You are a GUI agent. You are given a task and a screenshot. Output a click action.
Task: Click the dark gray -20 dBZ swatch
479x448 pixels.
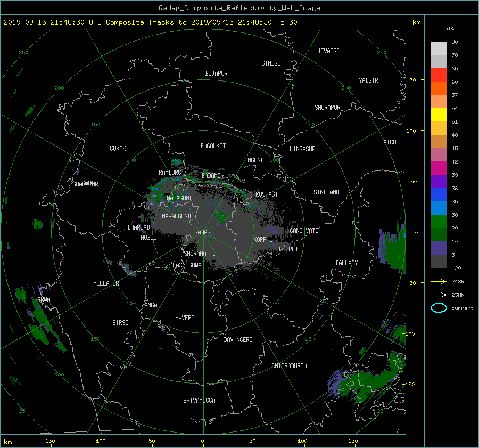[439, 261]
